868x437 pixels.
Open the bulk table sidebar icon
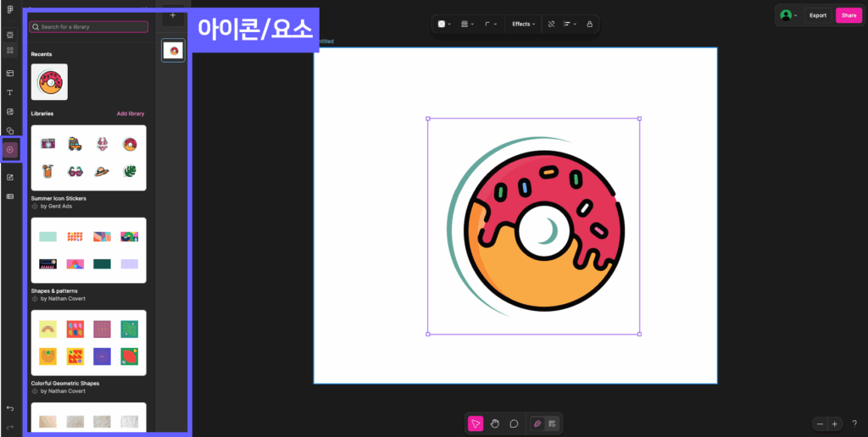pos(10,196)
